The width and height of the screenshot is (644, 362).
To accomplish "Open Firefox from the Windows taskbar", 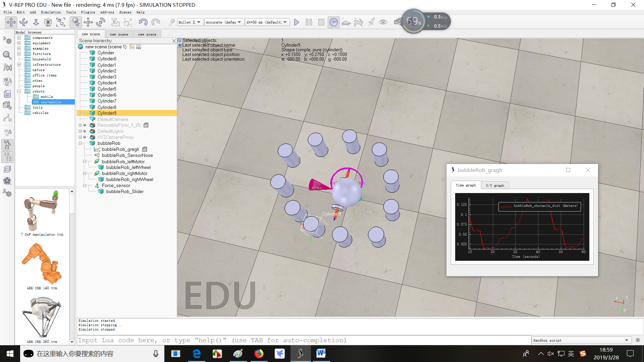I will coord(259,354).
